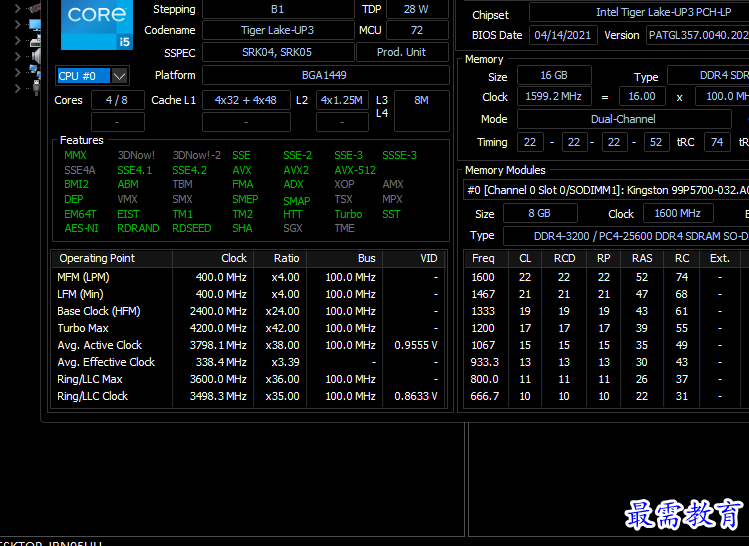Screen dimensions: 749x546
Task: Click the BIOS Version field PATGL357
Action: (697, 35)
